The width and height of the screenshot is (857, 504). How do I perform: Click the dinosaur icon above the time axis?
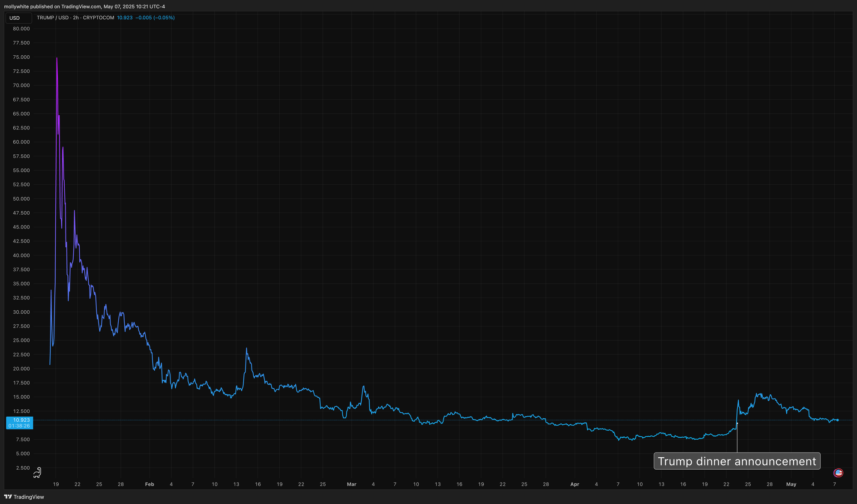click(x=37, y=473)
